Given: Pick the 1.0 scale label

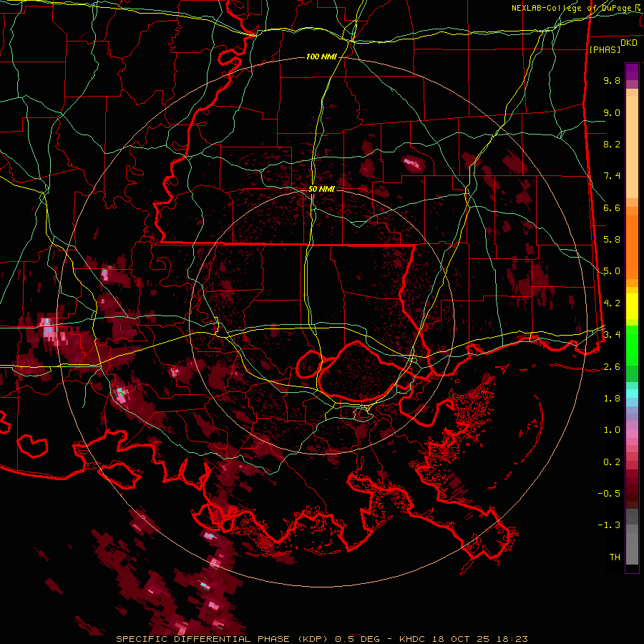Looking at the screenshot, I should [612, 430].
